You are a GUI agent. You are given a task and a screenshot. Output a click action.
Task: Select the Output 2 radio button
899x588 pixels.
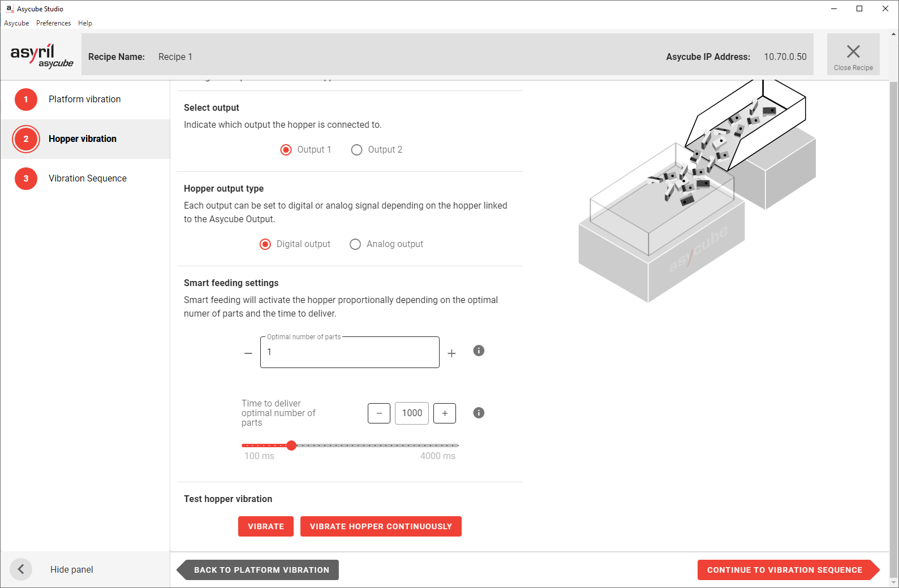click(356, 150)
